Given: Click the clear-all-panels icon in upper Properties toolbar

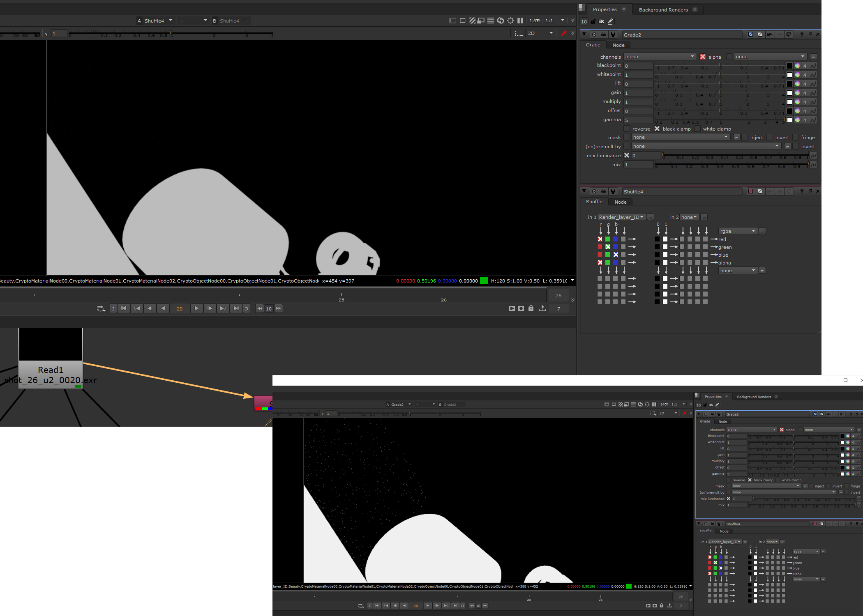Looking at the screenshot, I should click(x=602, y=21).
